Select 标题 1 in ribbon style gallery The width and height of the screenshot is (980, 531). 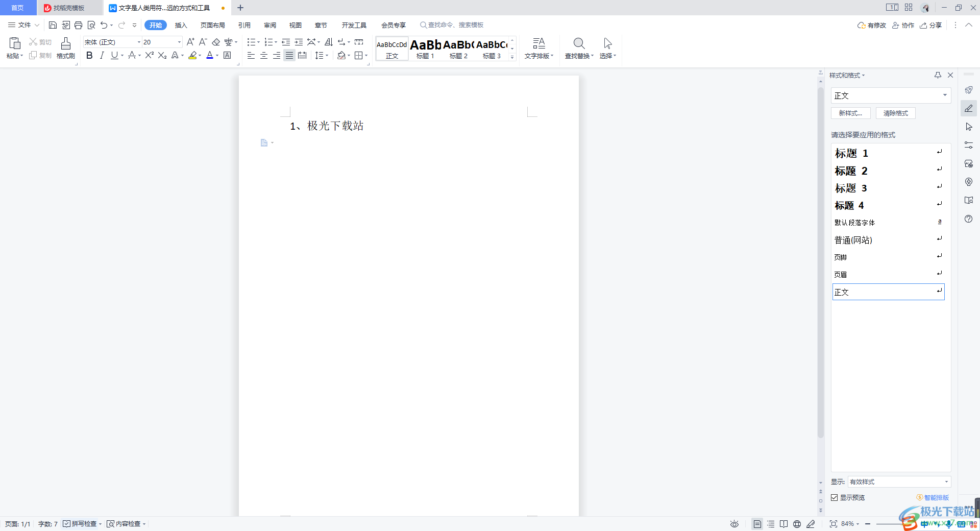tap(425, 49)
